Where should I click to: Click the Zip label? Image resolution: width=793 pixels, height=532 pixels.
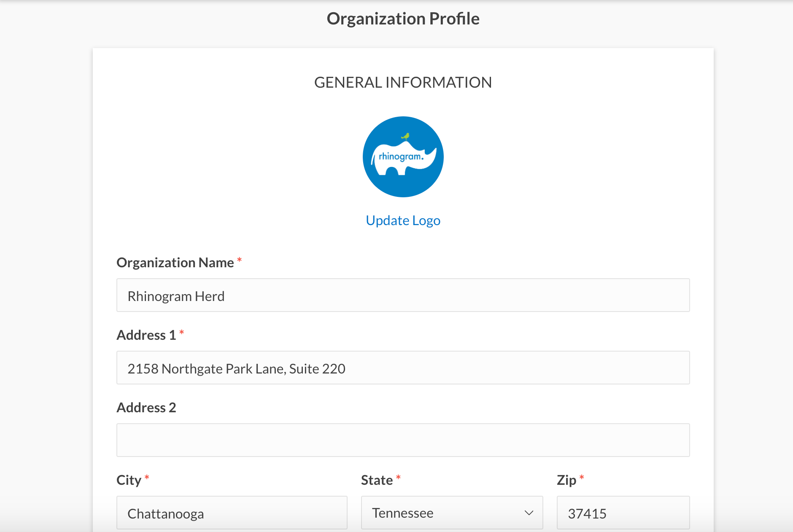pyautogui.click(x=566, y=480)
